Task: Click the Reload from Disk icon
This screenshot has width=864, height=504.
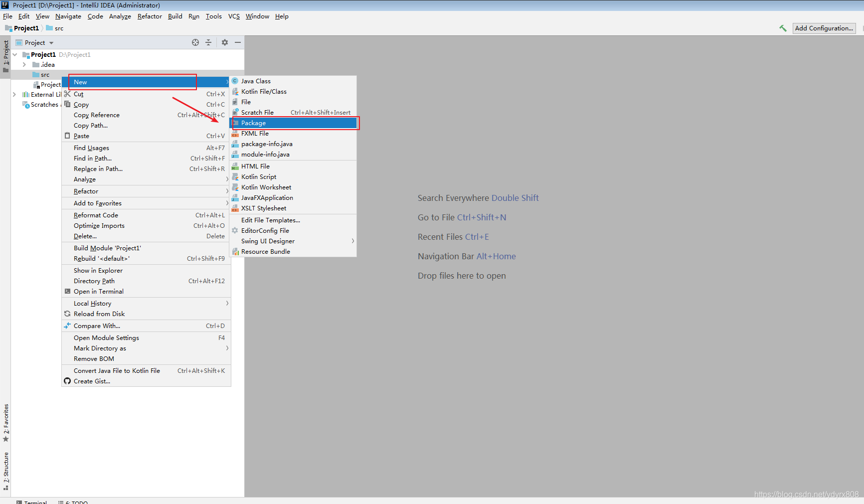Action: pyautogui.click(x=67, y=314)
